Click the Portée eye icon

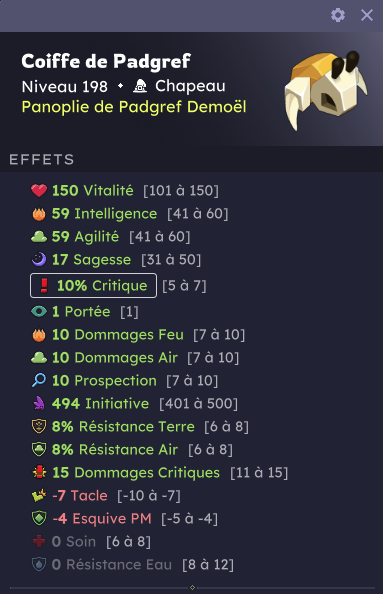39,312
